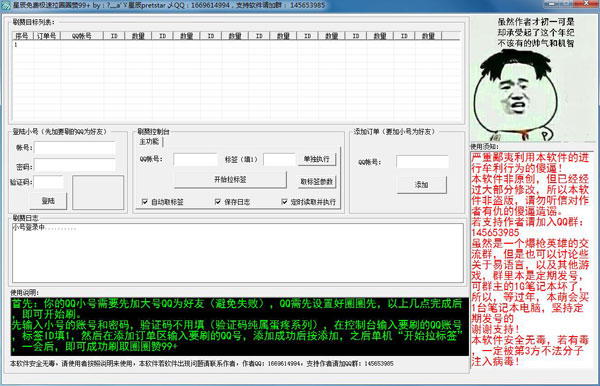Viewport: 600px width, 386px height.
Task: Click the green 使用说明 instructions box
Action: click(240, 326)
